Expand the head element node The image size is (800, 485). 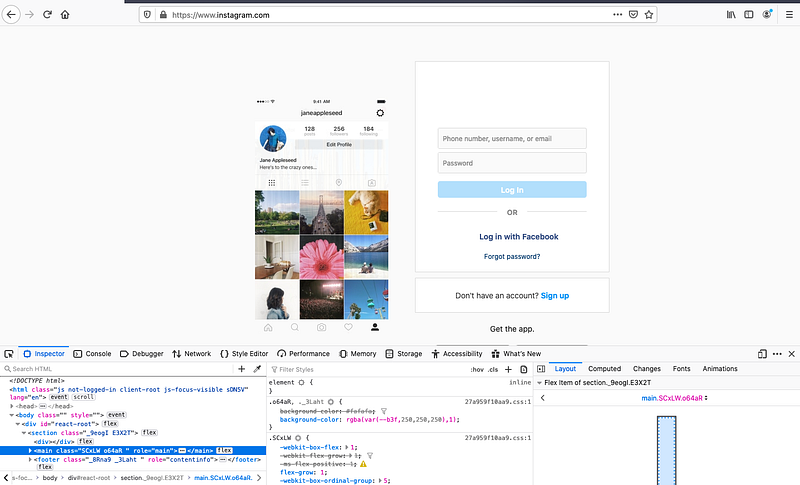[x=12, y=406]
